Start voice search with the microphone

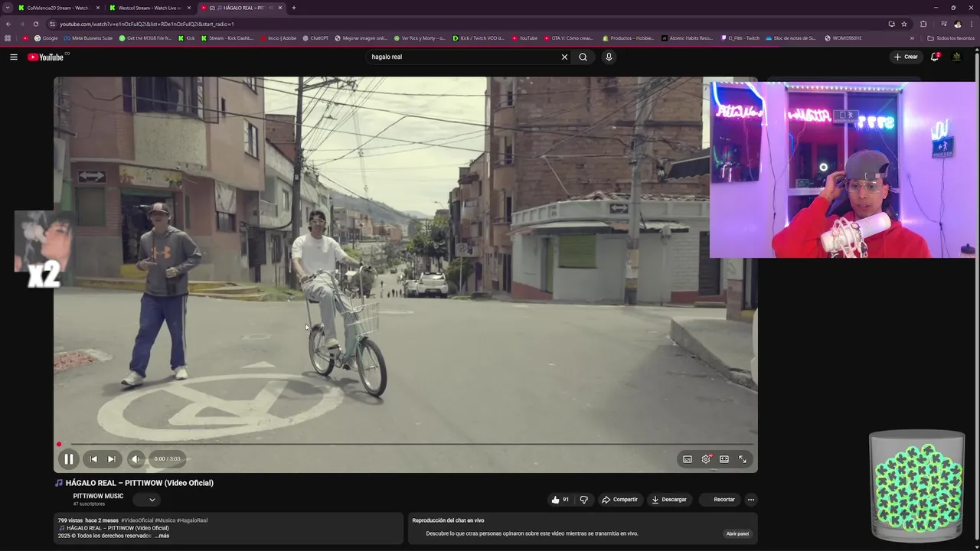[609, 57]
